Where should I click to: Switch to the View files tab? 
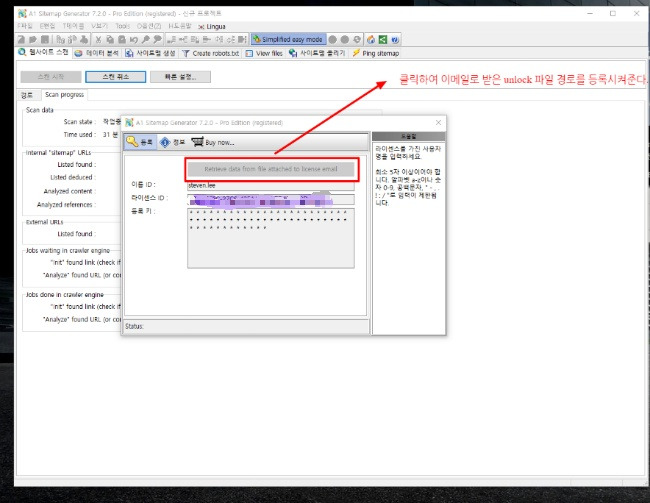point(264,53)
